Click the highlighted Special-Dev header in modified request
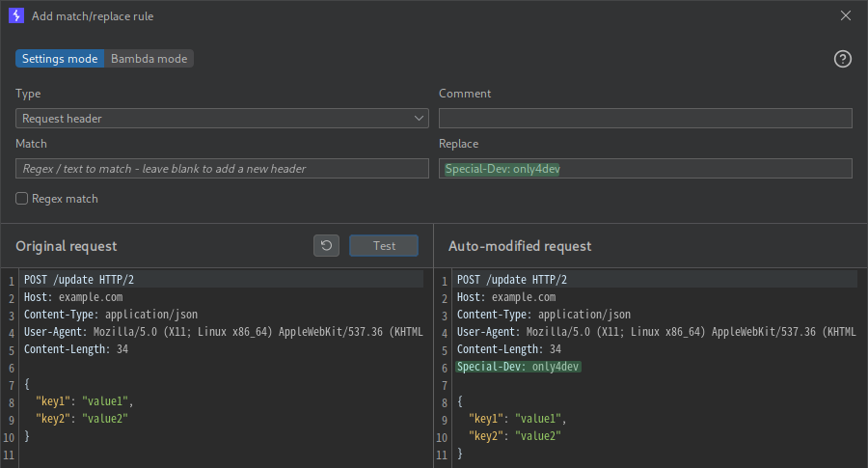868x468 pixels. pyautogui.click(x=518, y=367)
